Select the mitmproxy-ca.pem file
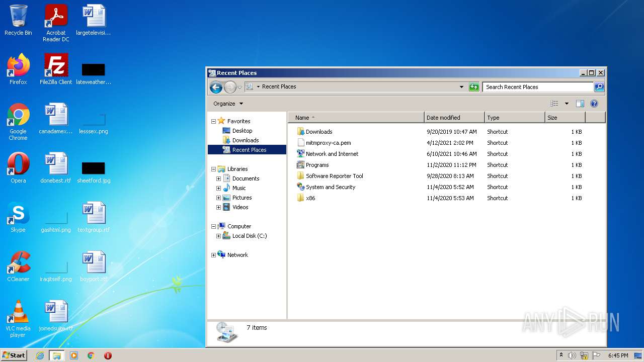The width and height of the screenshot is (644, 362). point(328,143)
